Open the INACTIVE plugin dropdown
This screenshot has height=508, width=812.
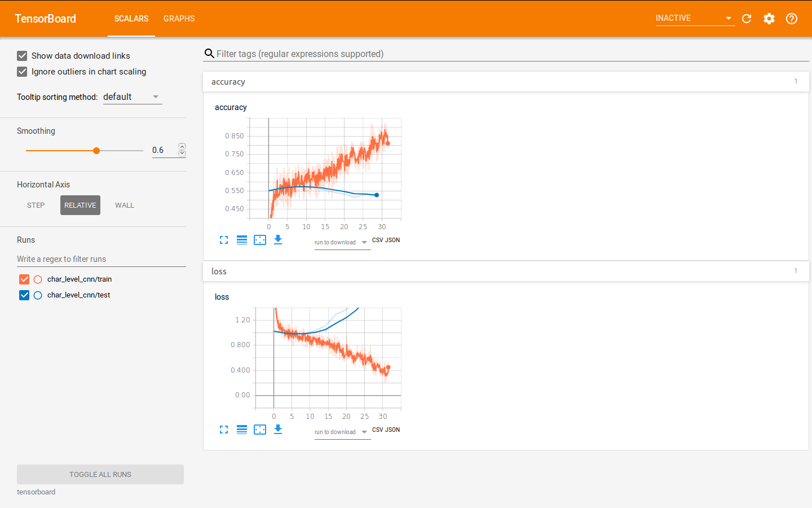click(695, 19)
